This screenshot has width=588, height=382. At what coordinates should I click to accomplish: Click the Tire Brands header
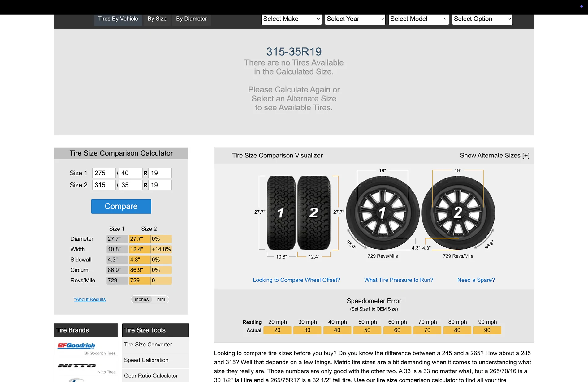[x=86, y=330]
